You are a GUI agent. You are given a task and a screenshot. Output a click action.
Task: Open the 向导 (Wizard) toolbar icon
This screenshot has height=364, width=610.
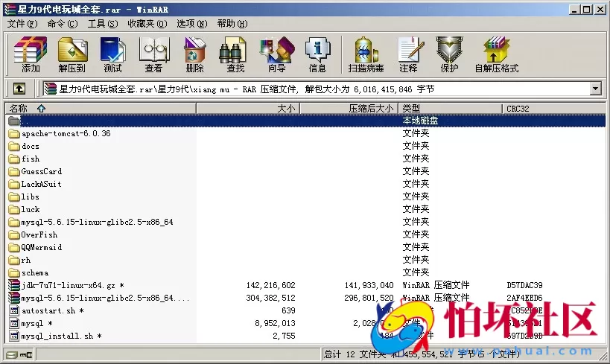[277, 54]
